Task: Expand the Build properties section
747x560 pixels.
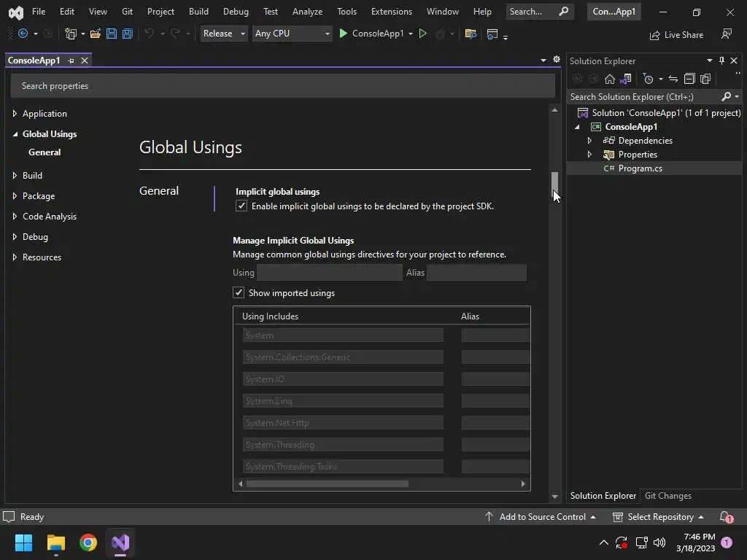Action: point(15,175)
